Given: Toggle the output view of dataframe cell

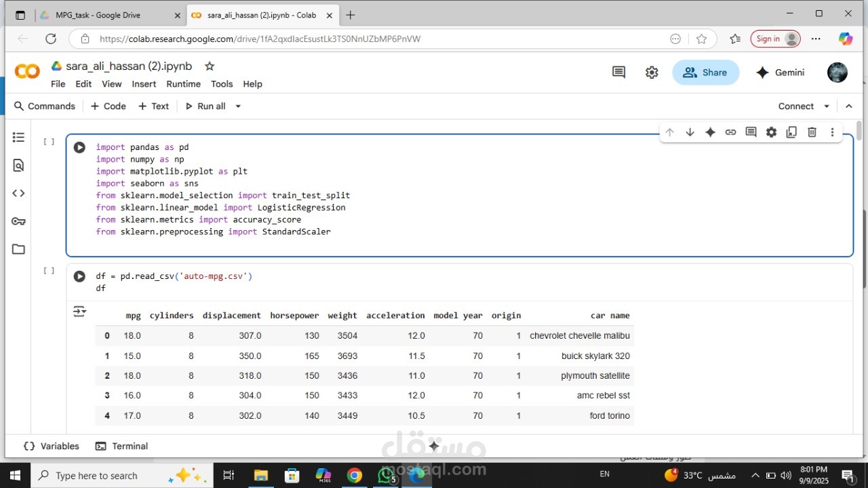Looking at the screenshot, I should pos(79,312).
